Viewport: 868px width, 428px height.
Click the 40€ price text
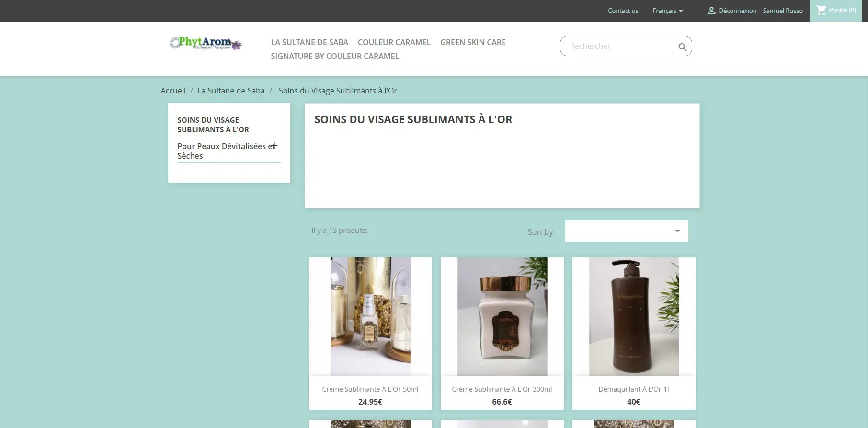click(634, 402)
